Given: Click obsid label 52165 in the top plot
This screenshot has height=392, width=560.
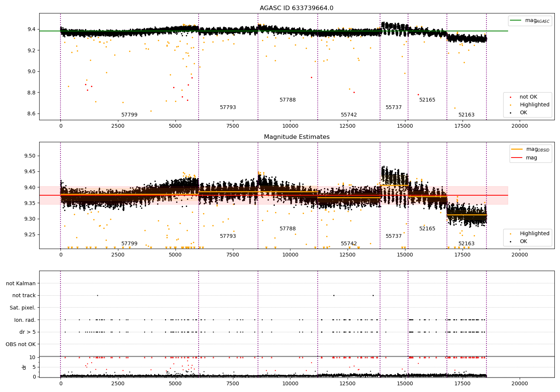Looking at the screenshot, I should tap(427, 100).
